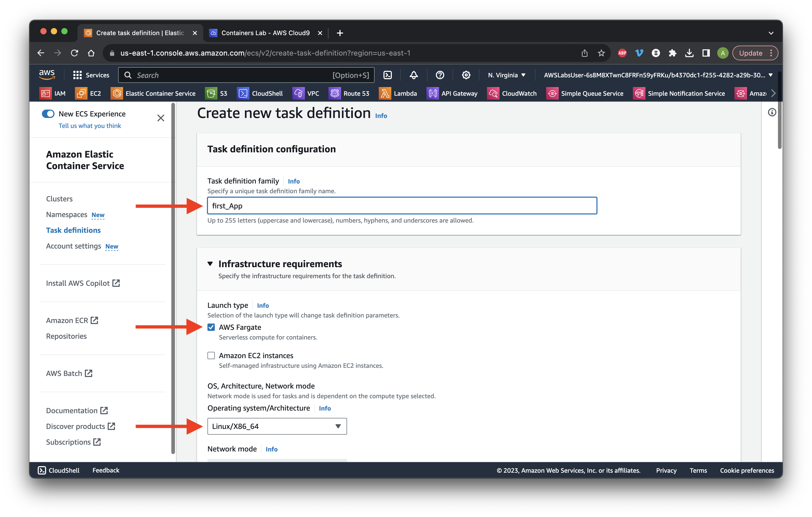
Task: Switch to the Containers Lab Cloud9 tab
Action: (x=265, y=33)
